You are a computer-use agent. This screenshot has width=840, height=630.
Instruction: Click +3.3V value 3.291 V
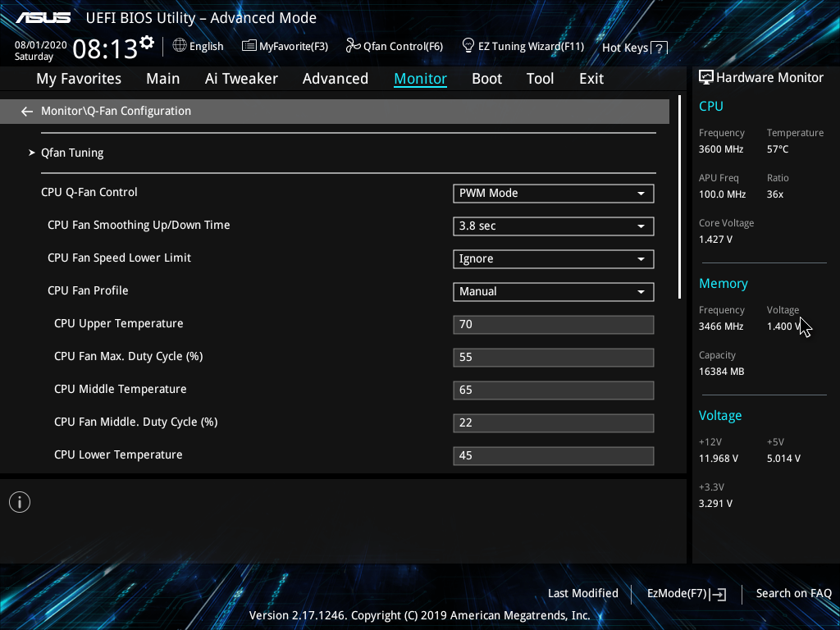click(715, 504)
